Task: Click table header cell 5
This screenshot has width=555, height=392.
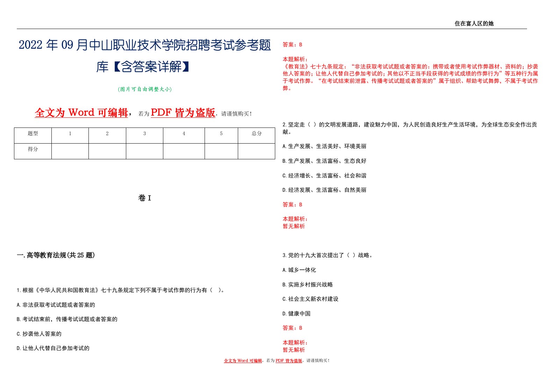Action: (221, 136)
